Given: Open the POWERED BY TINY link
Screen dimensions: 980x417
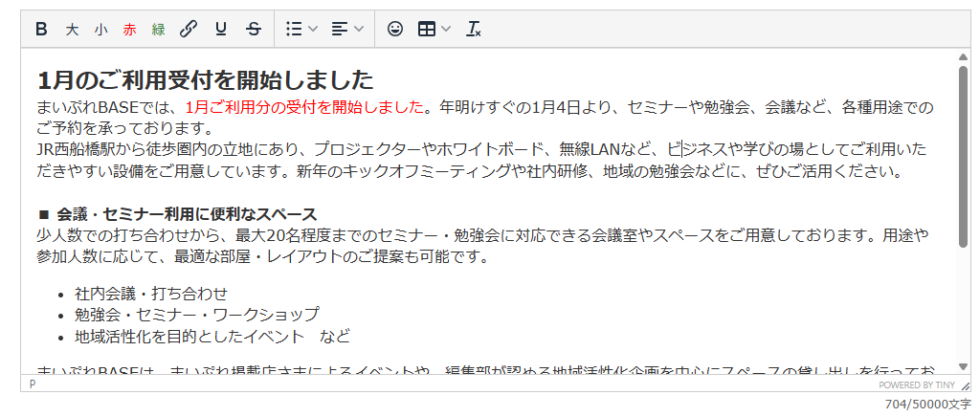Looking at the screenshot, I should pyautogui.click(x=917, y=384).
